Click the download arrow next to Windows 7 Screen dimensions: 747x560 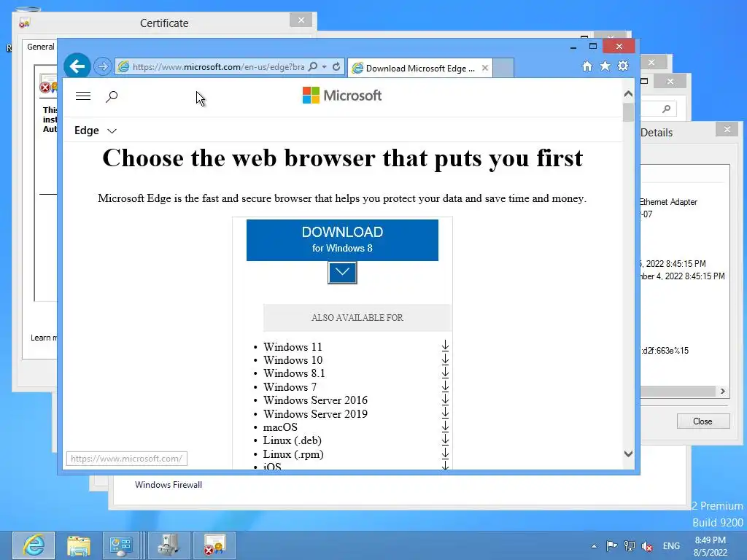tap(445, 386)
